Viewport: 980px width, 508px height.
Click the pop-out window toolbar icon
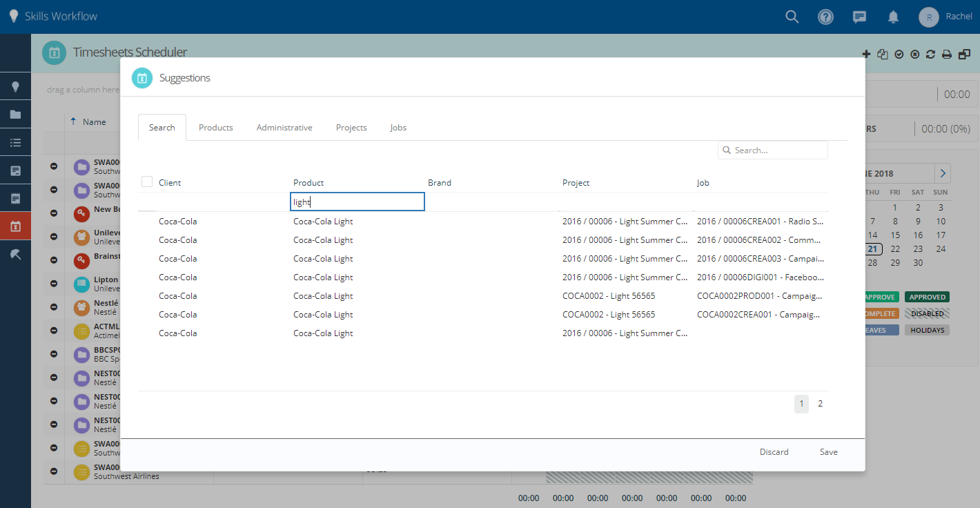click(964, 54)
